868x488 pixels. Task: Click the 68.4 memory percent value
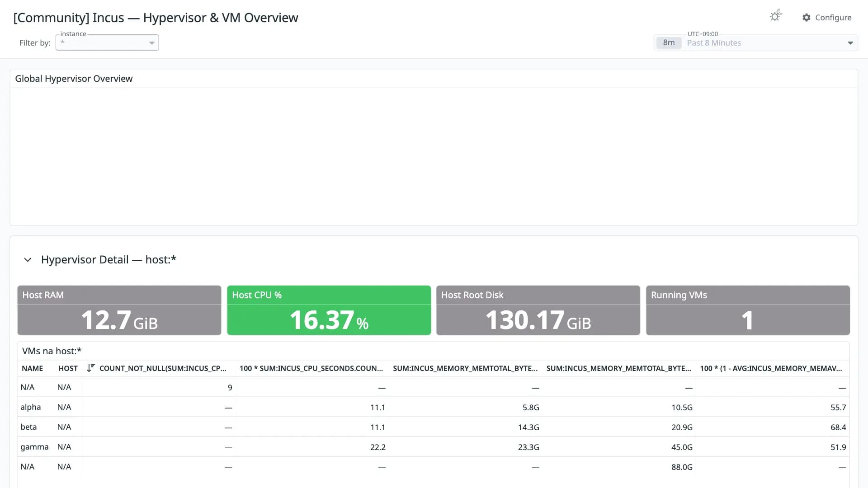click(x=838, y=427)
